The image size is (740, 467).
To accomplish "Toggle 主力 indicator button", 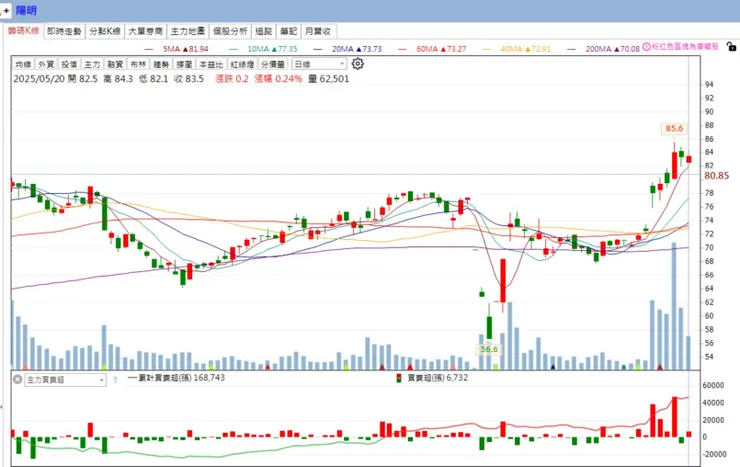I will (x=92, y=64).
